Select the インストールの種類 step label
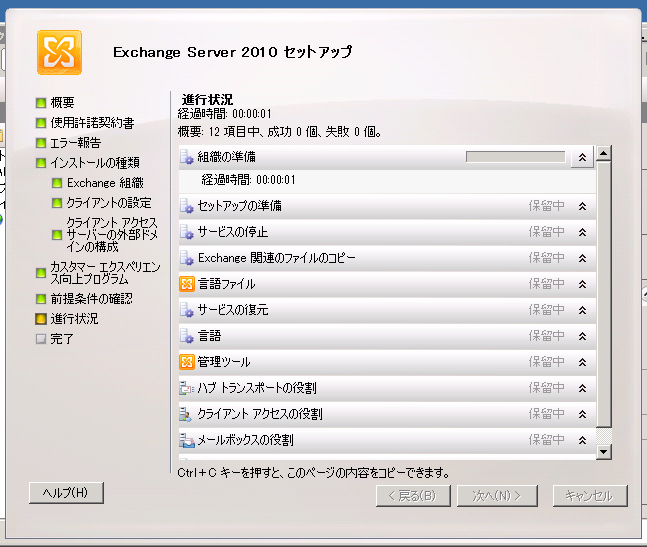Viewport: 647px width, 547px height. [x=95, y=163]
